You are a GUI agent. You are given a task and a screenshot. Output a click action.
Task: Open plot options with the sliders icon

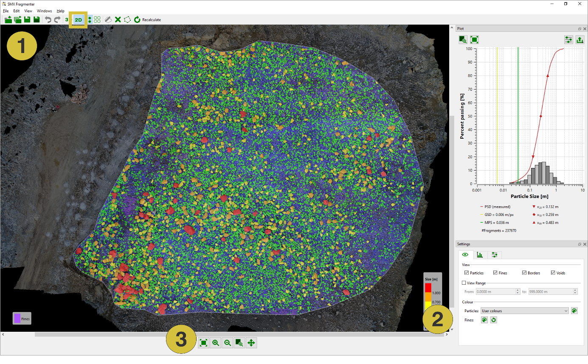[x=569, y=40]
